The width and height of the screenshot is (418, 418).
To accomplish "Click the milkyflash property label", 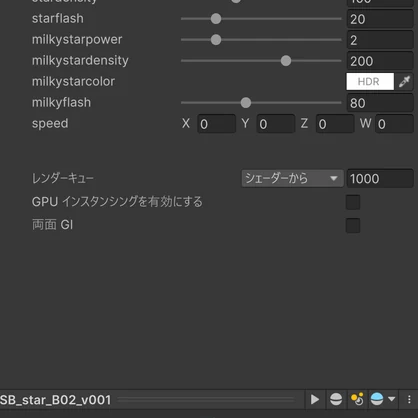I will point(61,103).
